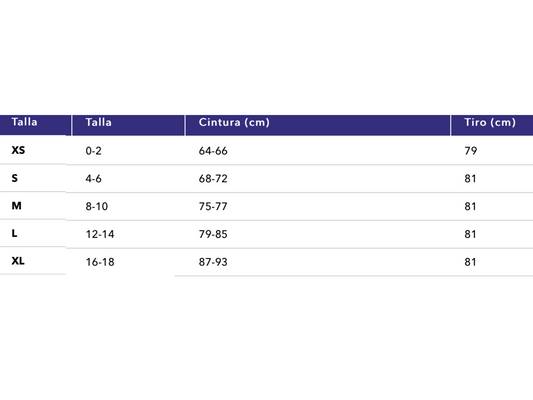Select the Tiro (cm) column header
533x400 pixels.
[x=490, y=122]
